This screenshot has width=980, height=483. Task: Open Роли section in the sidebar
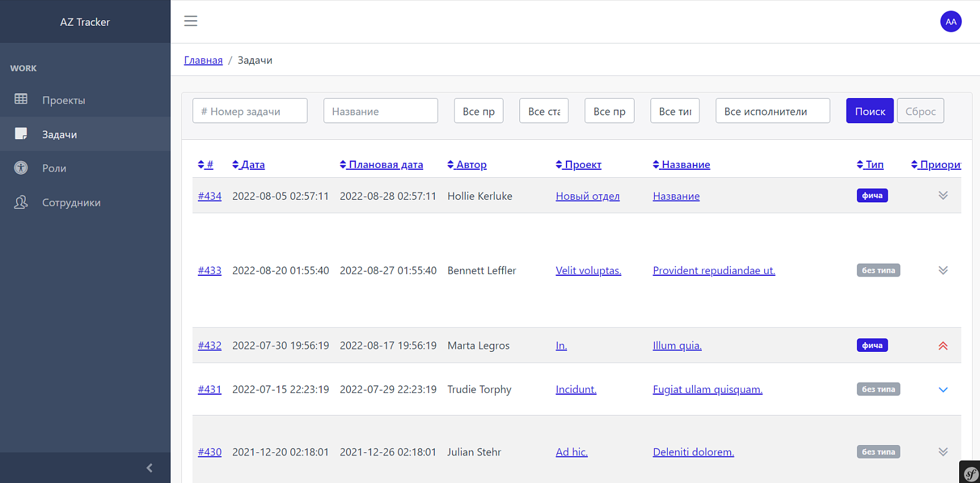[85, 168]
